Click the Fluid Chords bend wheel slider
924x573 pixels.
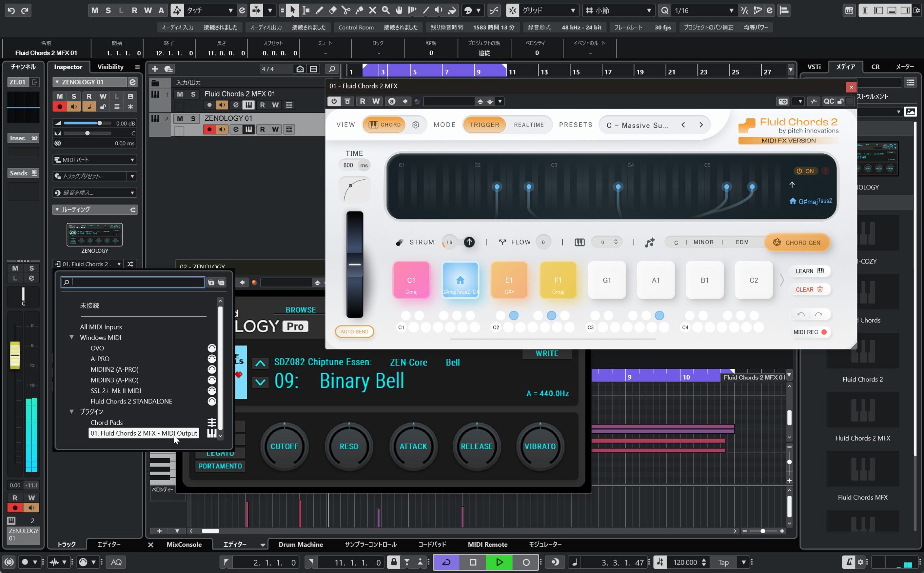354,264
